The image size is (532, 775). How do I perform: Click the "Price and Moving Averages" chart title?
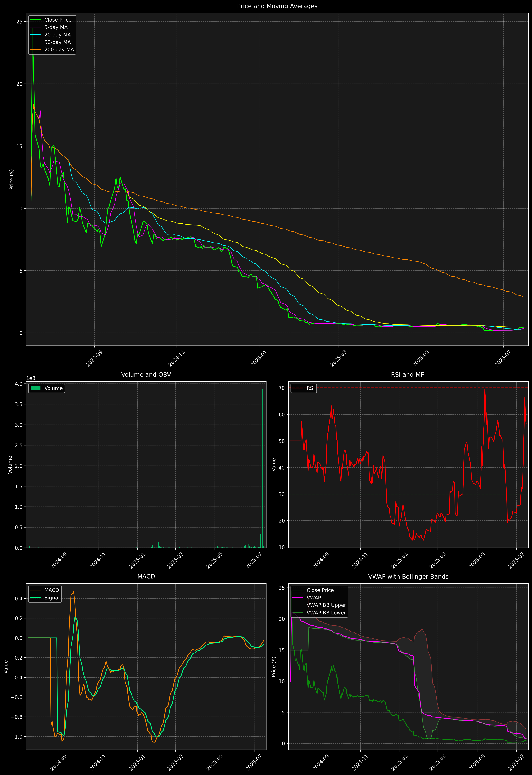coord(277,6)
